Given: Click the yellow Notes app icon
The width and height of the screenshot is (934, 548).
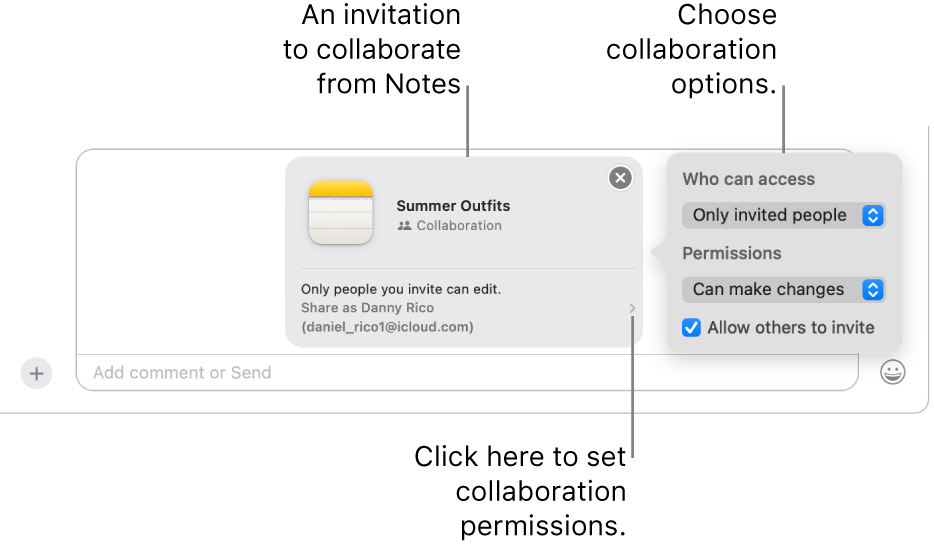Looking at the screenshot, I should point(341,212).
